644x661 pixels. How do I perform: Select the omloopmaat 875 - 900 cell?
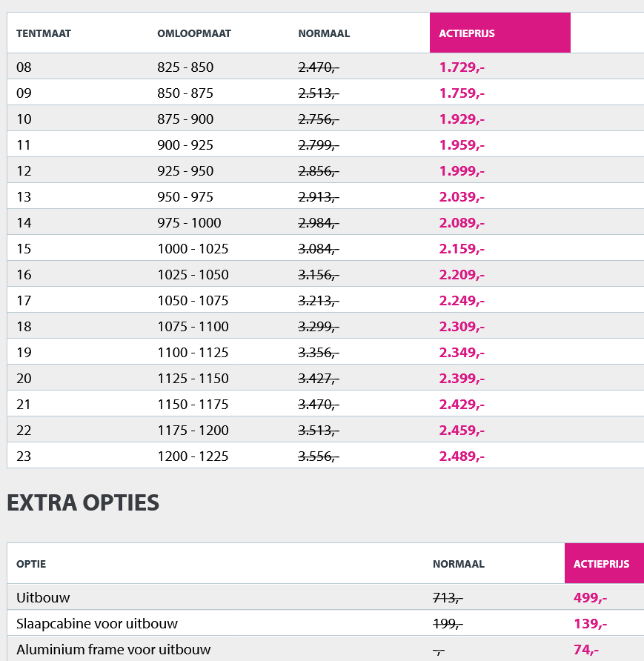click(185, 119)
